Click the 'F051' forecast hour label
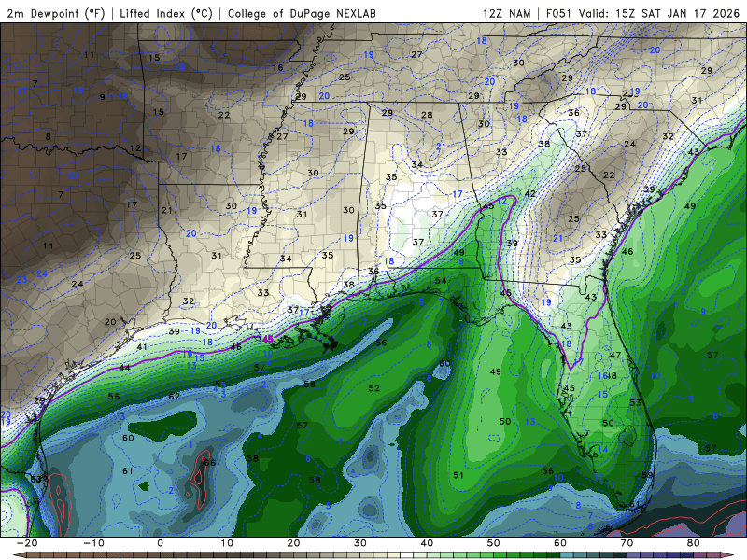 [x=558, y=13]
